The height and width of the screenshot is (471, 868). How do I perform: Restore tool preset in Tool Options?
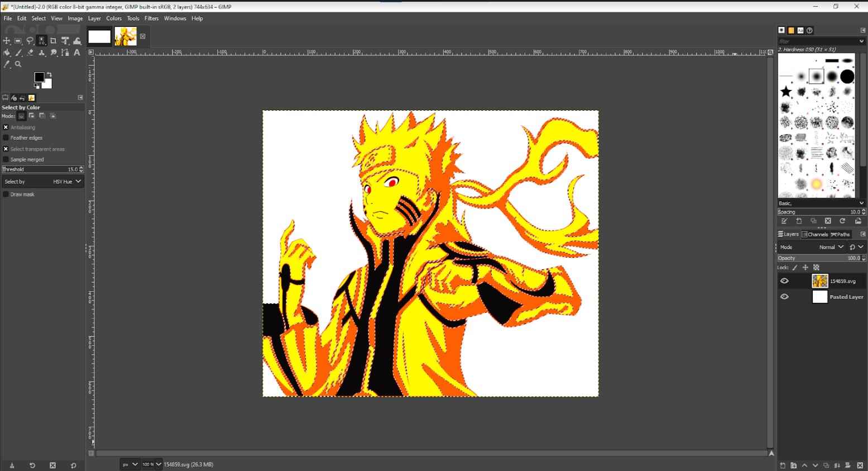[x=32, y=465]
